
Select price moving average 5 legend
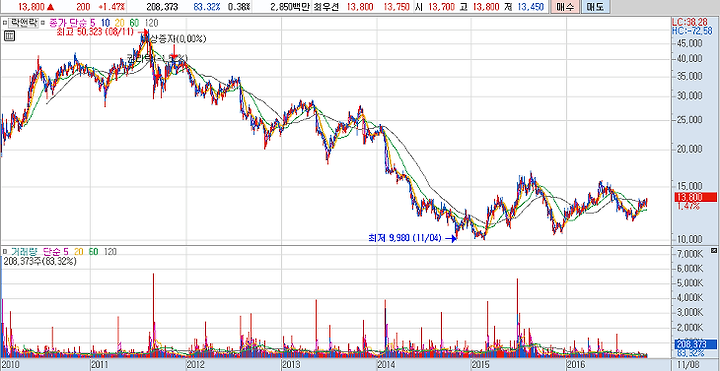[92, 22]
